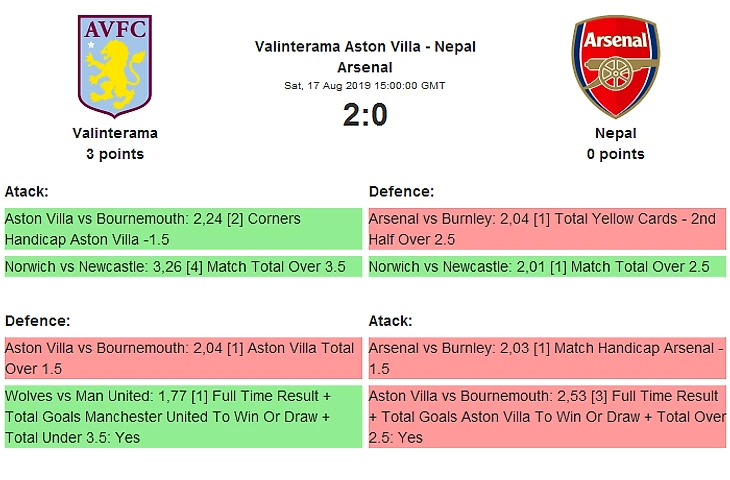This screenshot has width=730, height=480.
Task: Click the Nepal team name
Action: coord(615,133)
